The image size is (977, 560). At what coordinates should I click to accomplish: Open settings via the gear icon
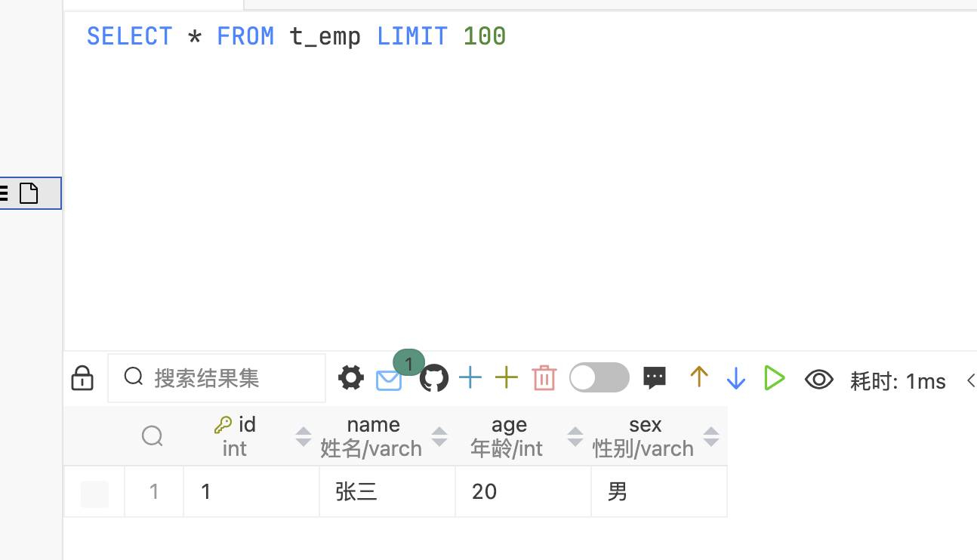point(351,377)
